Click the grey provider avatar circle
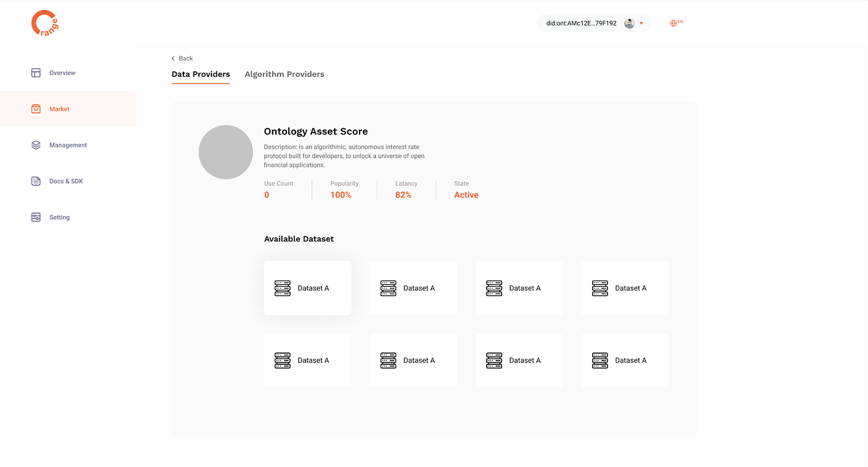This screenshot has height=467, width=868. [x=226, y=152]
